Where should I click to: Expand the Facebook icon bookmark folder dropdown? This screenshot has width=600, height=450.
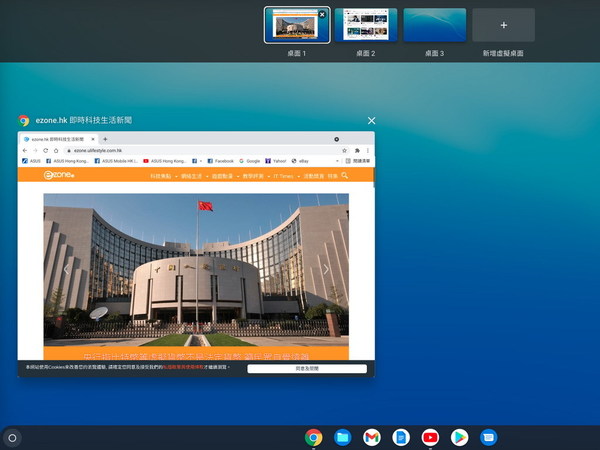click(197, 161)
